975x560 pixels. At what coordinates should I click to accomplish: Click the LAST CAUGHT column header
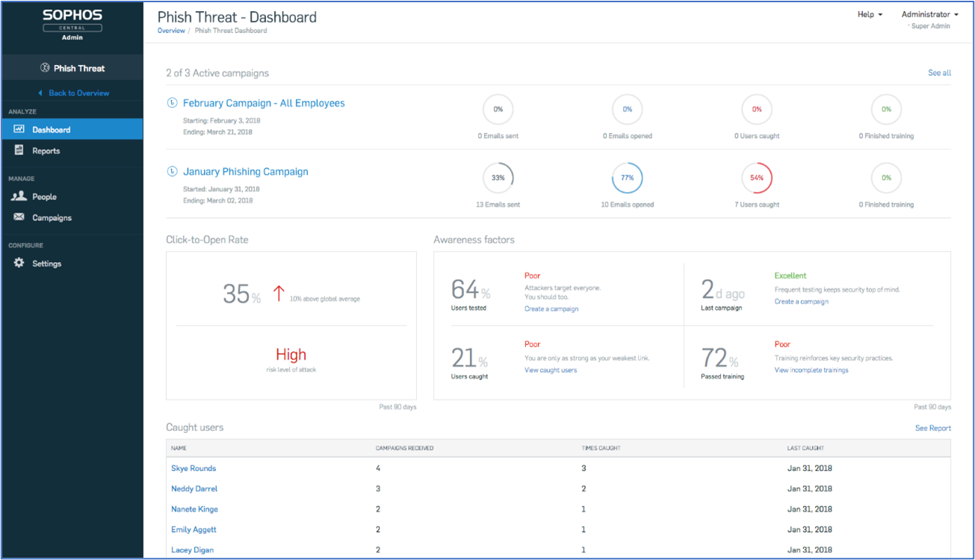pos(805,448)
